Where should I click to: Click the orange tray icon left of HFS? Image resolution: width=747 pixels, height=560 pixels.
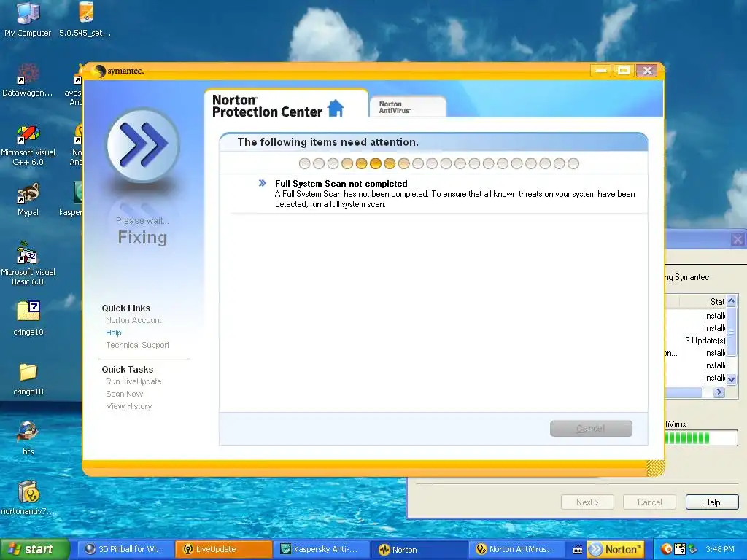667,549
